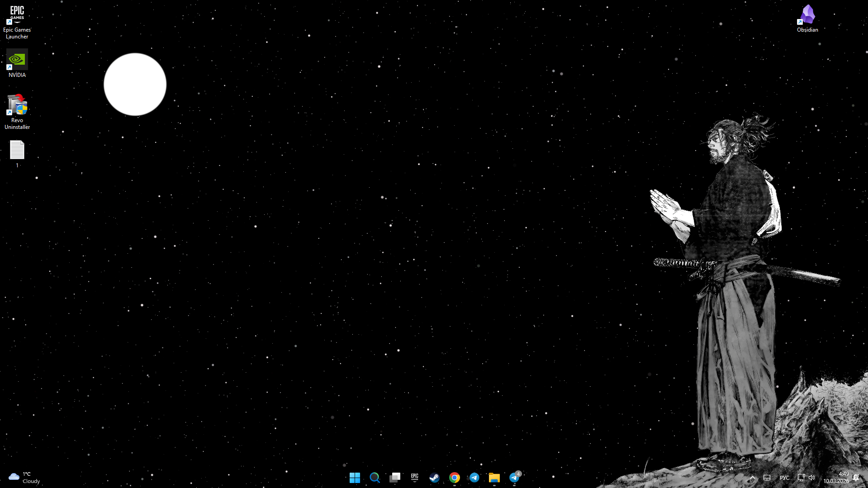Open the Windows Start menu
This screenshot has height=488, width=868.
(x=355, y=478)
